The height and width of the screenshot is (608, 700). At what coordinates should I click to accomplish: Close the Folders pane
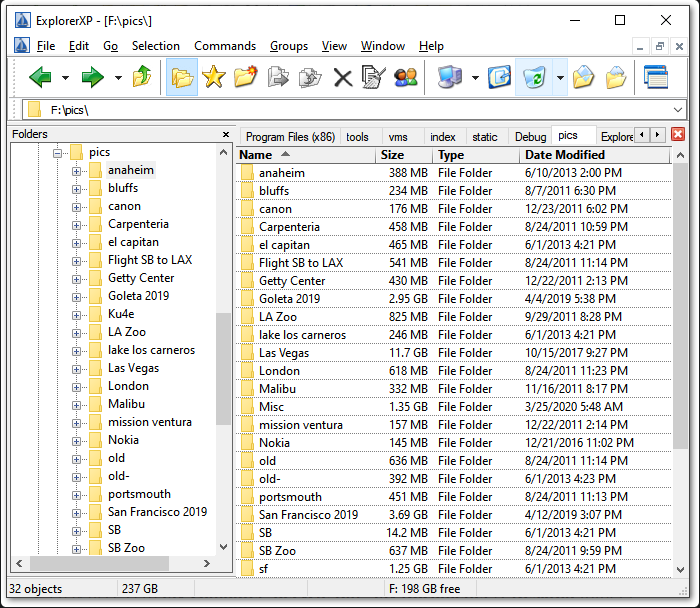click(x=226, y=134)
